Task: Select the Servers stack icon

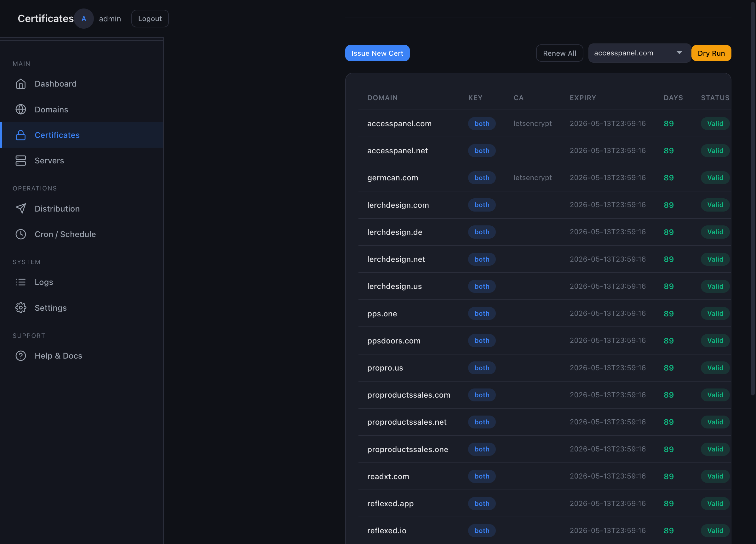Action: point(21,160)
